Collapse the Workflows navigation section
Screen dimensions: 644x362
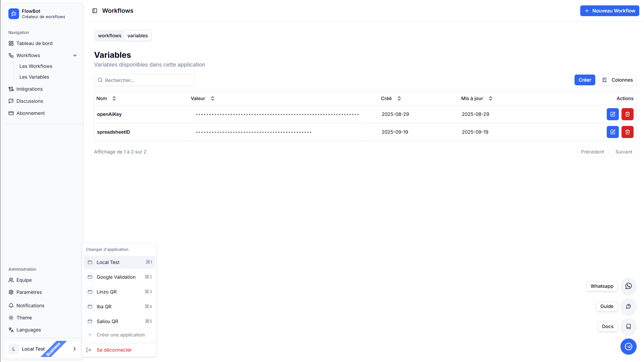[75, 55]
